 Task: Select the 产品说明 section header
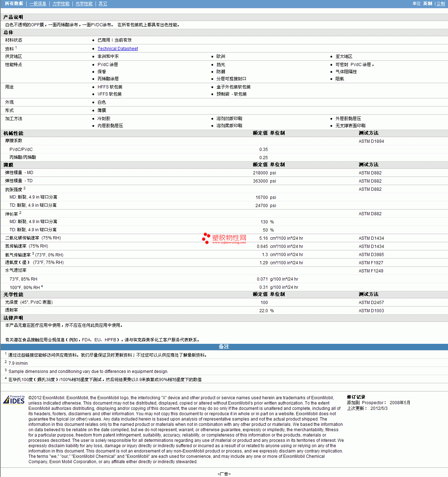13,17
